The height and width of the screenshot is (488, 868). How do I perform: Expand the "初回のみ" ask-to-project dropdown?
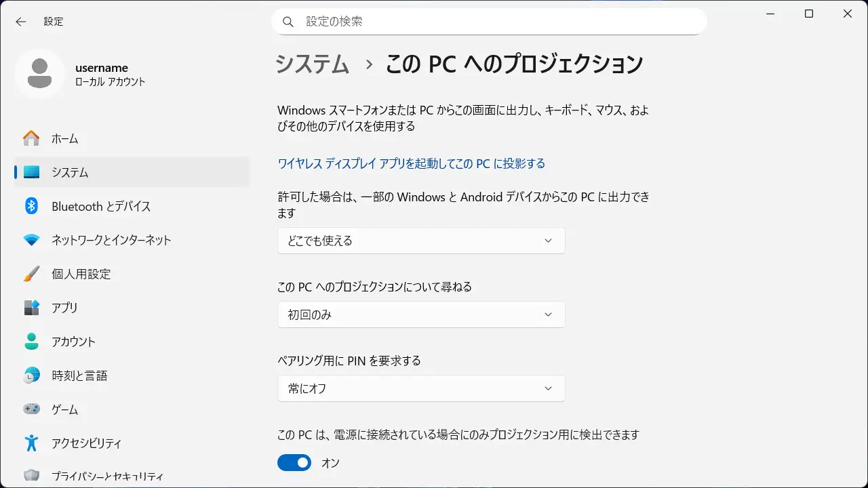click(x=421, y=314)
